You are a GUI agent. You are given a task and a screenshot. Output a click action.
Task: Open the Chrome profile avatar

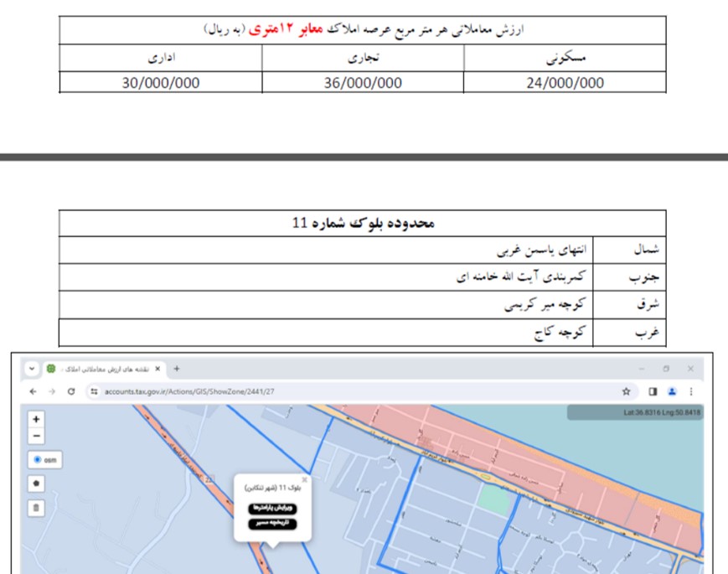[672, 391]
